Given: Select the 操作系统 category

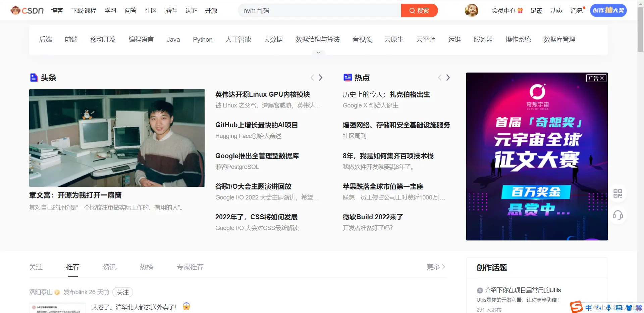Looking at the screenshot, I should (x=518, y=39).
